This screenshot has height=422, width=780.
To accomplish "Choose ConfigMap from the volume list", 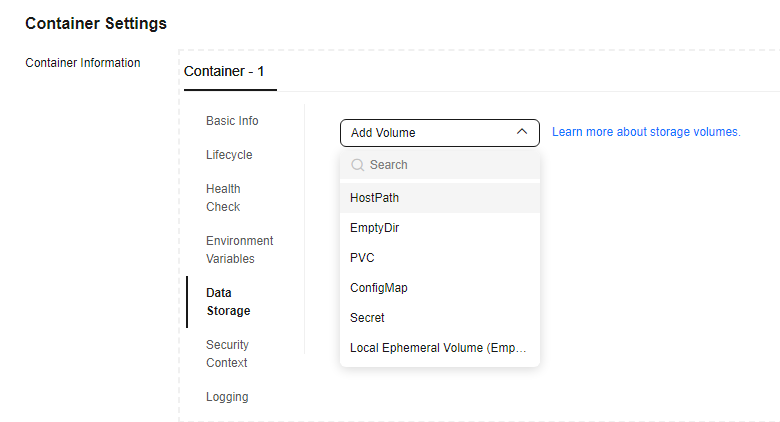I will tap(440, 288).
